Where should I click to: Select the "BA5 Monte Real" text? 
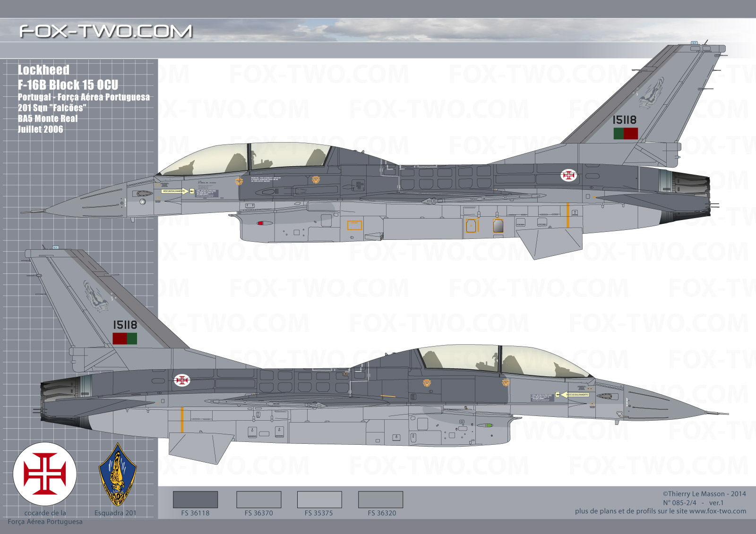coord(48,119)
